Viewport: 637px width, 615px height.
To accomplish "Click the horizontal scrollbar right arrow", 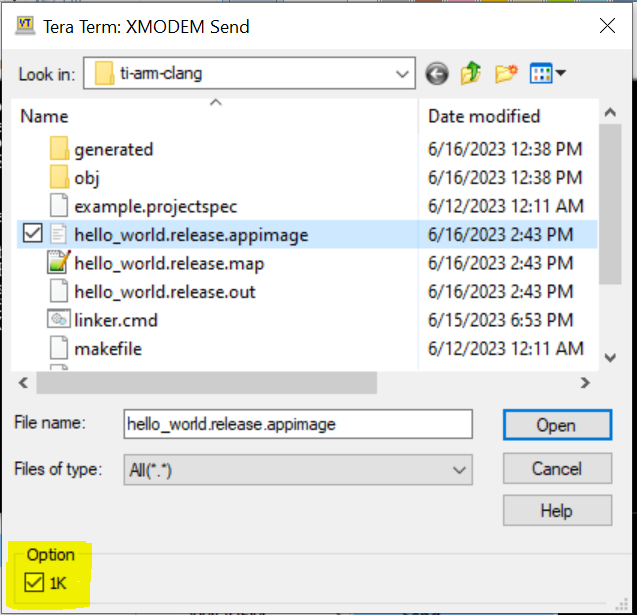I will point(586,382).
